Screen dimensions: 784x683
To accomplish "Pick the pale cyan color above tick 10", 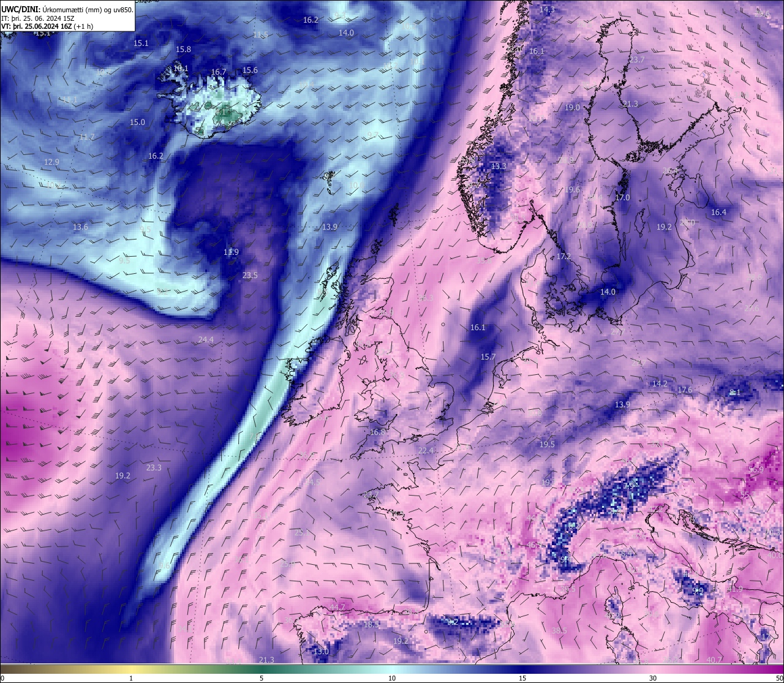I will tap(392, 669).
